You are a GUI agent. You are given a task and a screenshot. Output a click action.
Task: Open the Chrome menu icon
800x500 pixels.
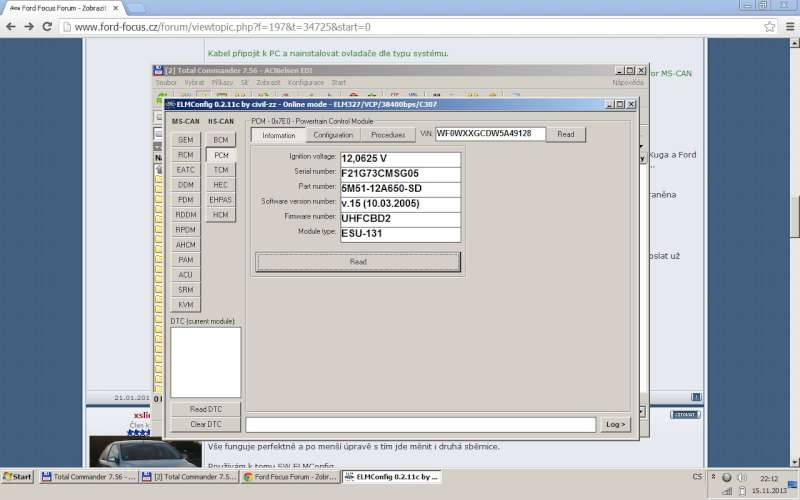(788, 27)
